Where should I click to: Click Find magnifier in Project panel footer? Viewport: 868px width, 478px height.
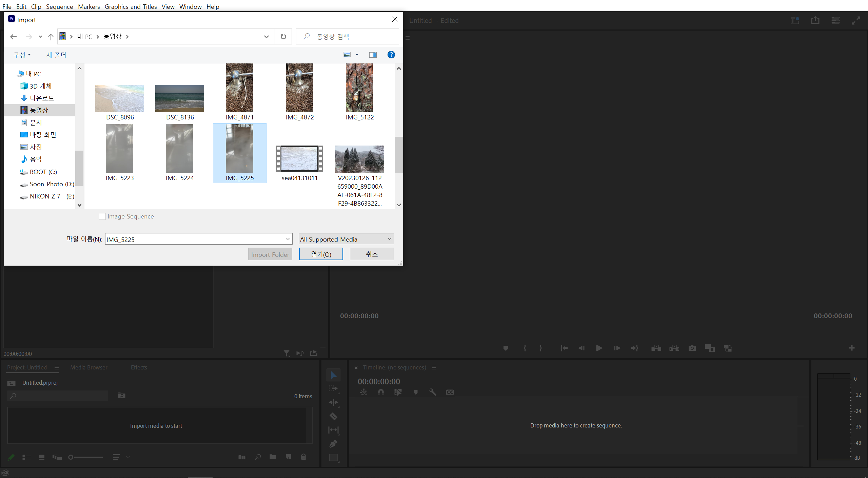click(258, 457)
